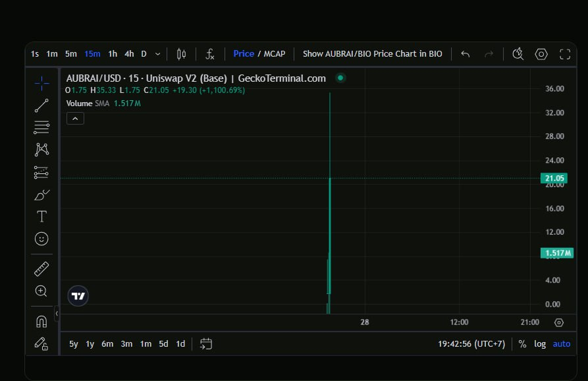Click the 12:00 label on time axis
Image resolution: width=588 pixels, height=381 pixels.
[459, 322]
